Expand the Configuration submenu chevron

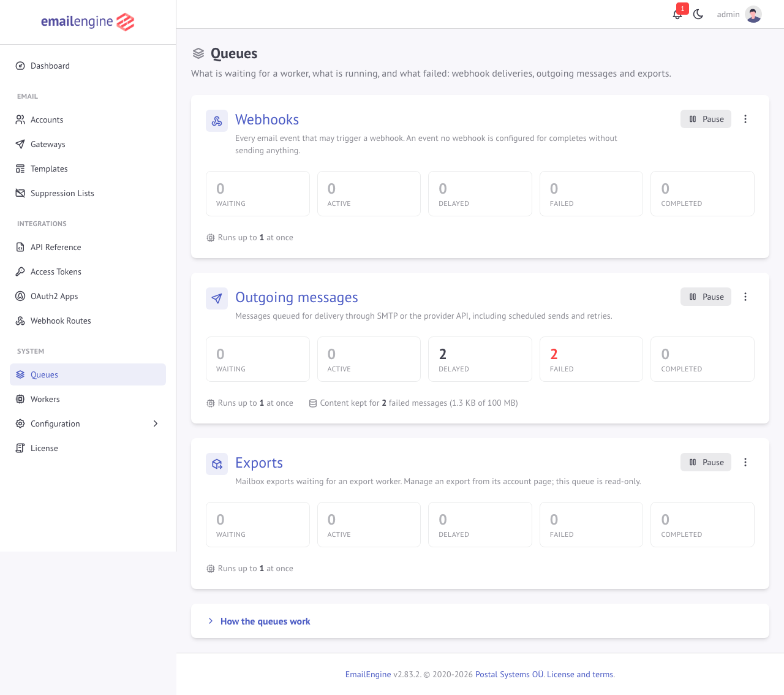click(x=156, y=423)
